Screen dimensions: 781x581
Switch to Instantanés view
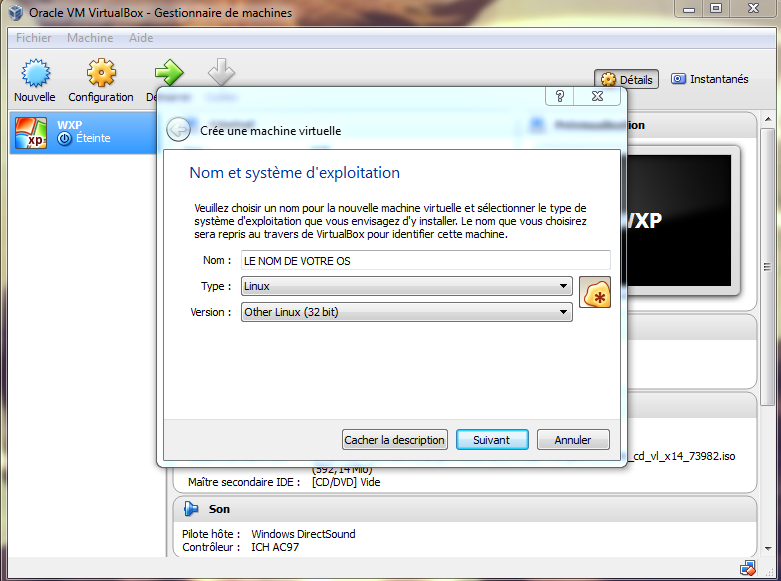[x=709, y=79]
